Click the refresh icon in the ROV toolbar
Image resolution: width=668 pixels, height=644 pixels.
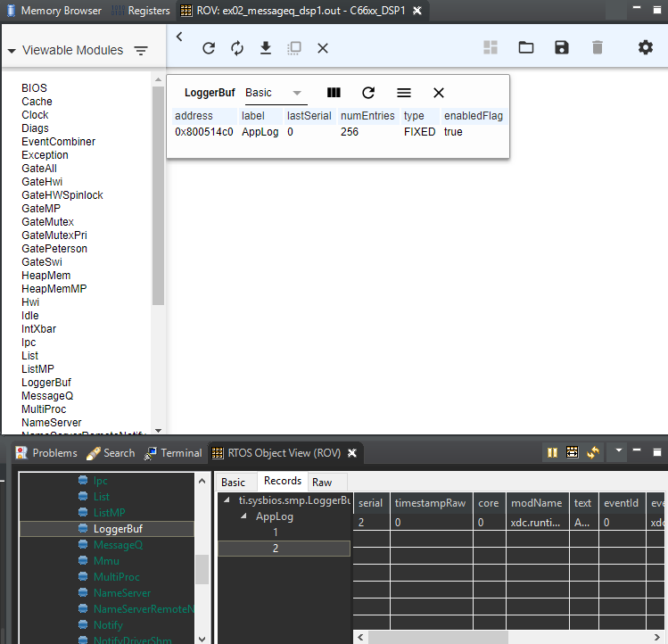pyautogui.click(x=209, y=48)
